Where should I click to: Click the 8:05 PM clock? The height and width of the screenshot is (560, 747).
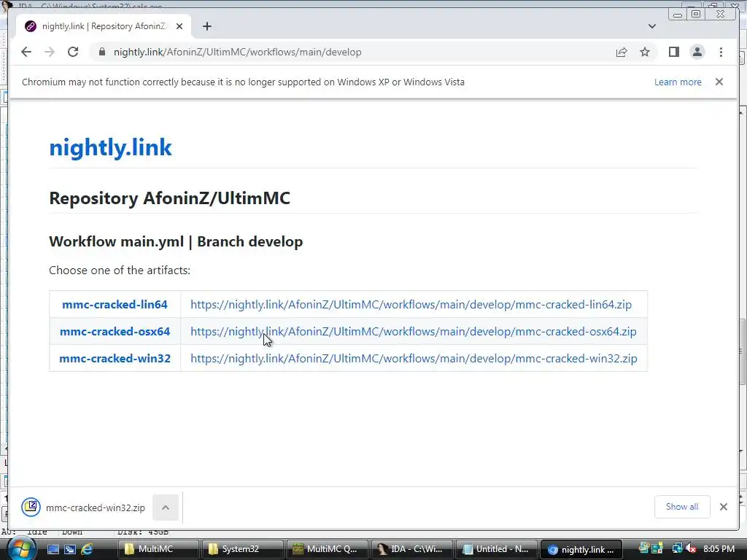click(x=719, y=548)
